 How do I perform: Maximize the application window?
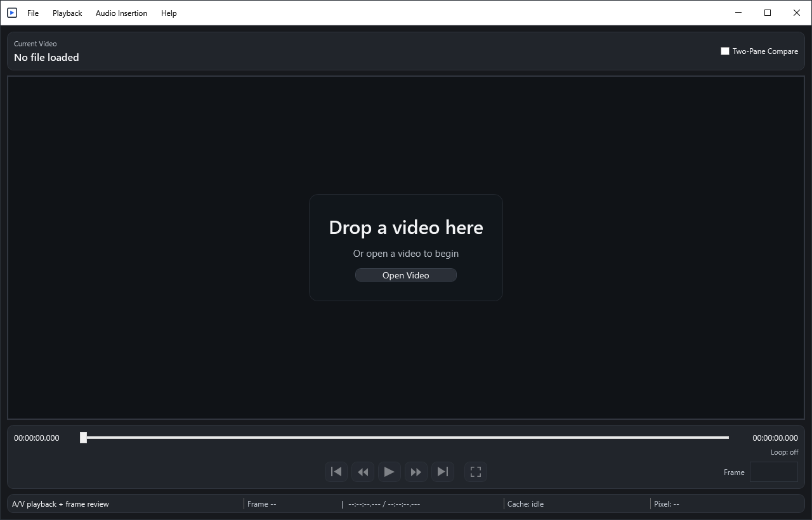[x=768, y=13]
